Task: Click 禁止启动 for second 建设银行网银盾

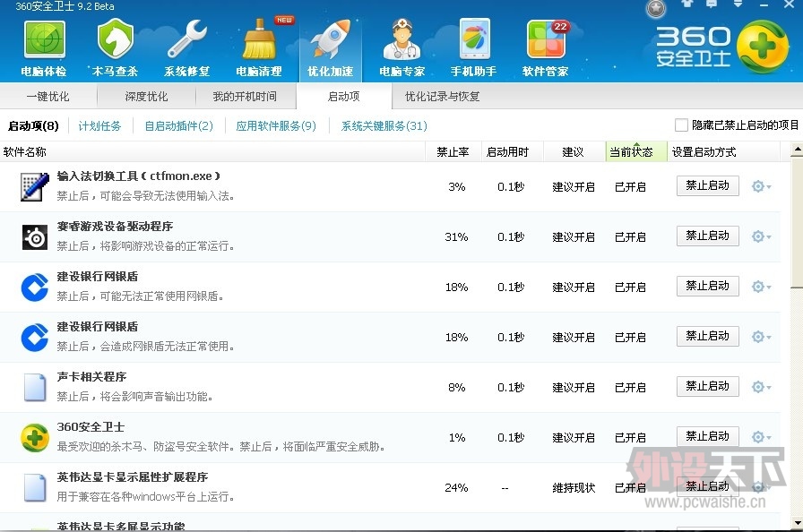Action: tap(708, 336)
